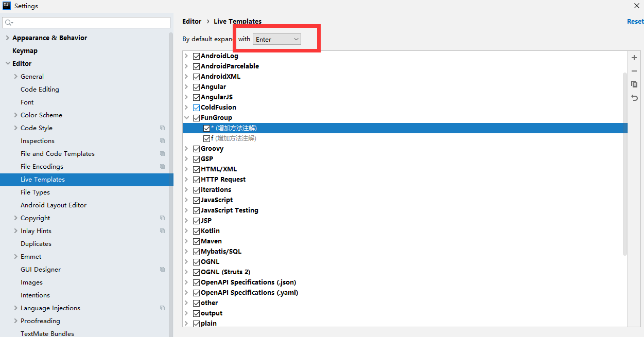Click the project-level icon beside GUI Designer

[162, 270]
